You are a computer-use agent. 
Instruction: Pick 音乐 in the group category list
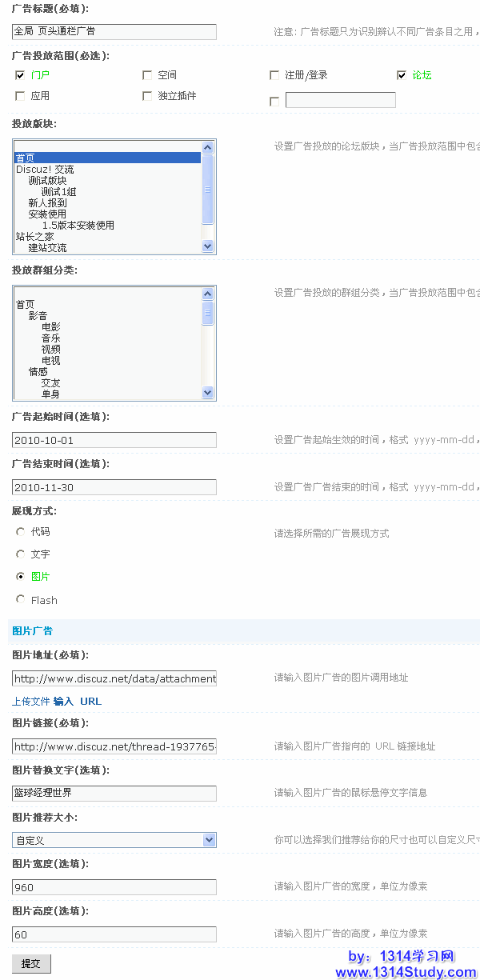(x=51, y=338)
